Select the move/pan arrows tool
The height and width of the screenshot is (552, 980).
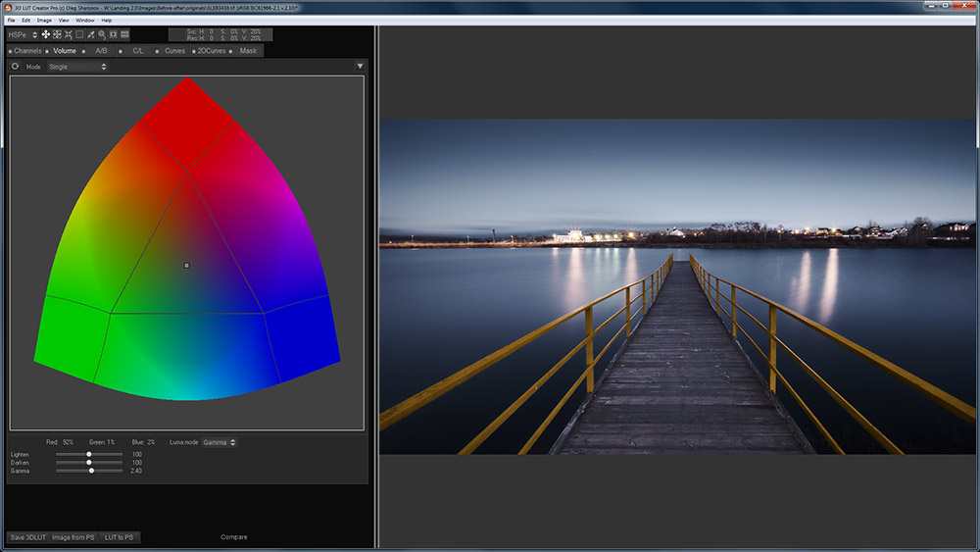pyautogui.click(x=46, y=34)
